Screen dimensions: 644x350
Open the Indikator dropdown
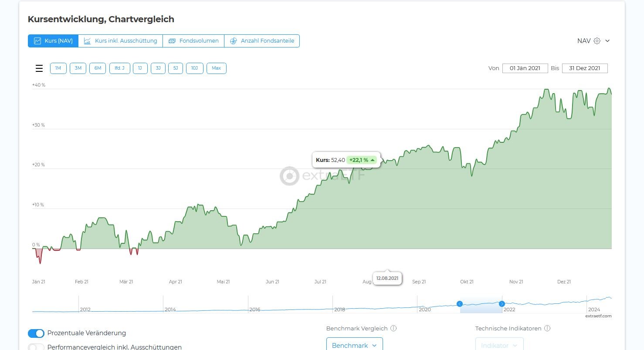point(499,345)
